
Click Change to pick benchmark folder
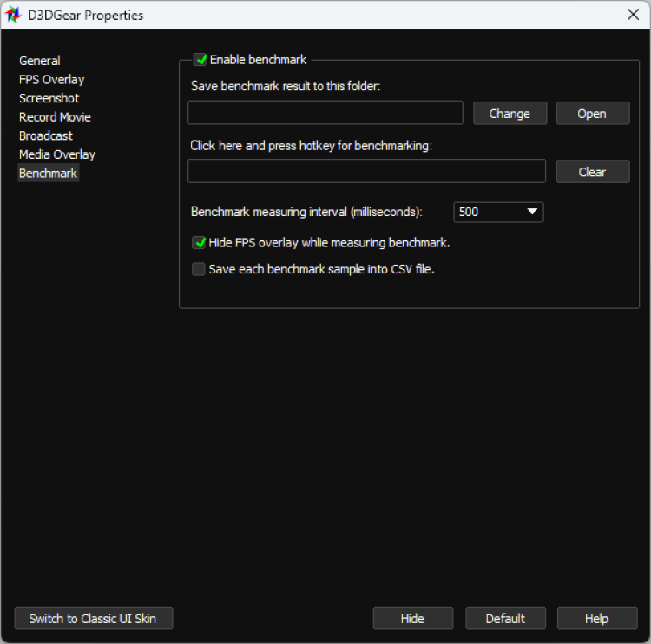coord(510,114)
